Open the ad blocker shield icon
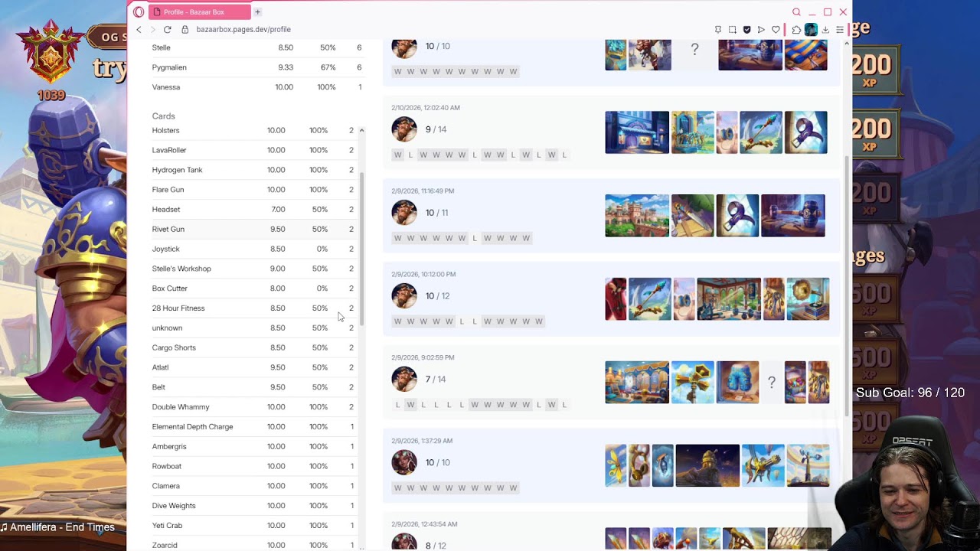The width and height of the screenshot is (980, 551). click(747, 30)
